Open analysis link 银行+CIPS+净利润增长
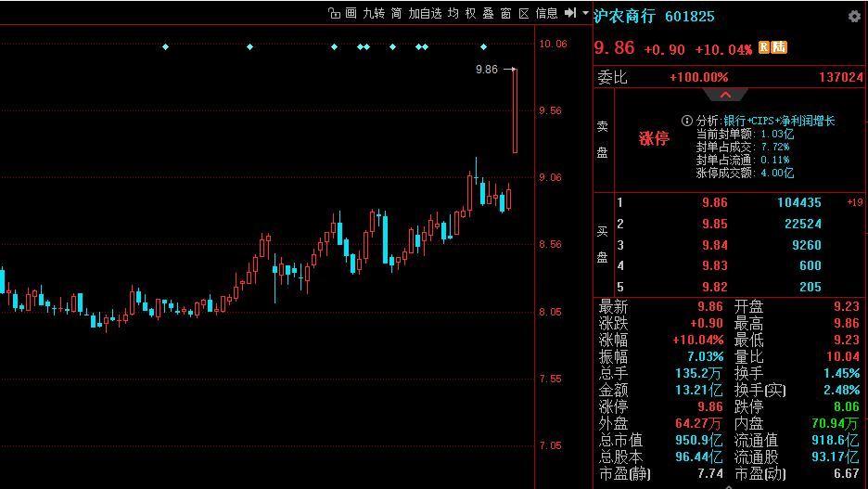This screenshot has width=868, height=489. tap(779, 121)
